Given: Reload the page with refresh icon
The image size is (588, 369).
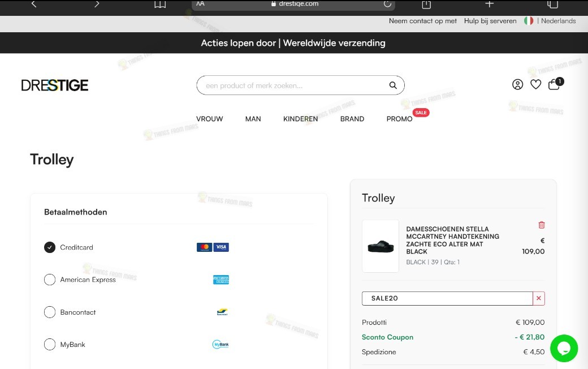Looking at the screenshot, I should click(x=387, y=4).
